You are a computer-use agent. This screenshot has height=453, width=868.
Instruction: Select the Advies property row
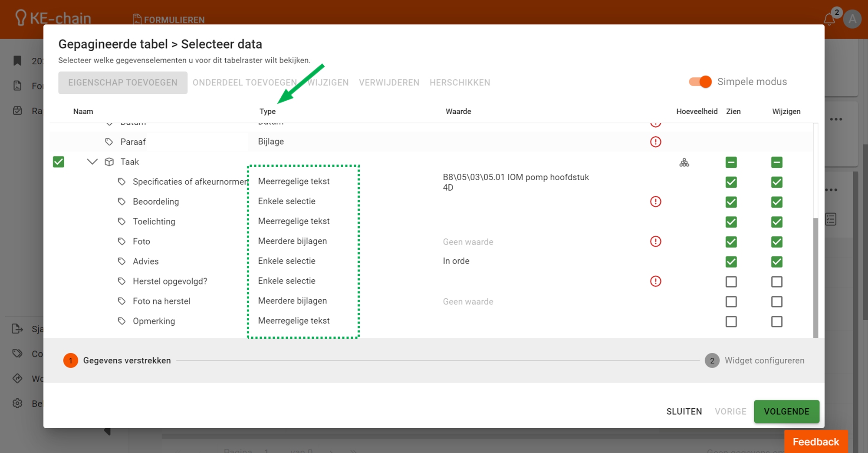pyautogui.click(x=146, y=261)
